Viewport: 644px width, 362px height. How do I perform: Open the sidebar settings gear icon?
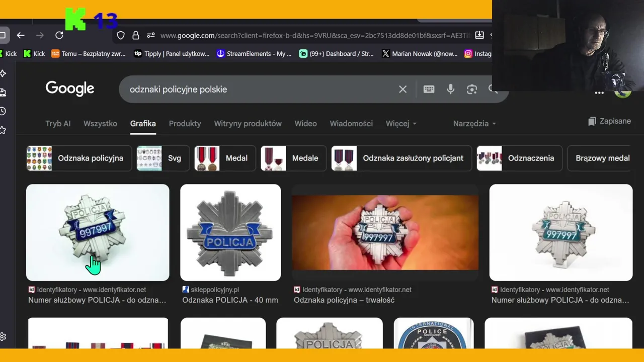[x=3, y=336]
